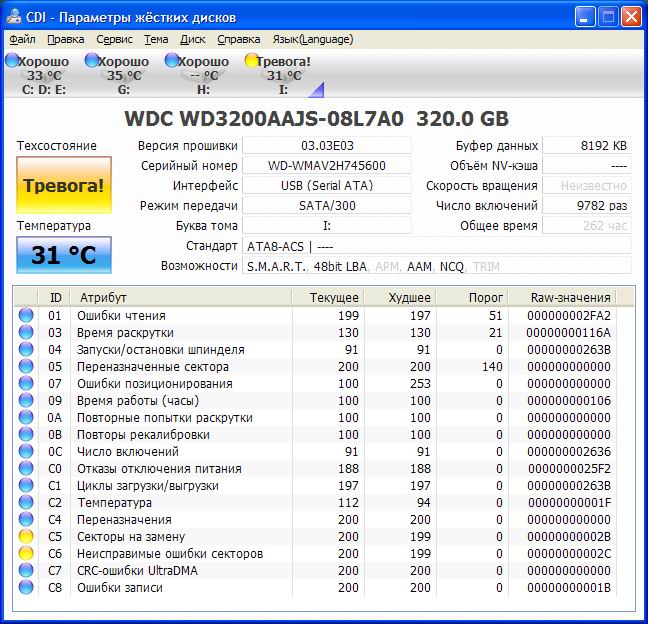Open the Тема menu
The image size is (648, 624).
(x=156, y=39)
